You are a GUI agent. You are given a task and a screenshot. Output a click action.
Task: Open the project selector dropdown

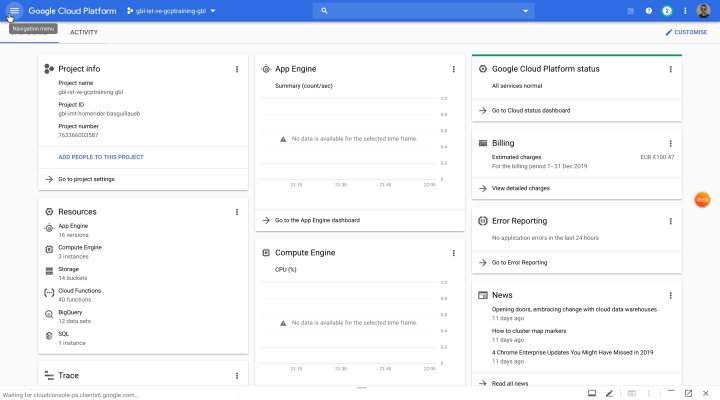(171, 11)
